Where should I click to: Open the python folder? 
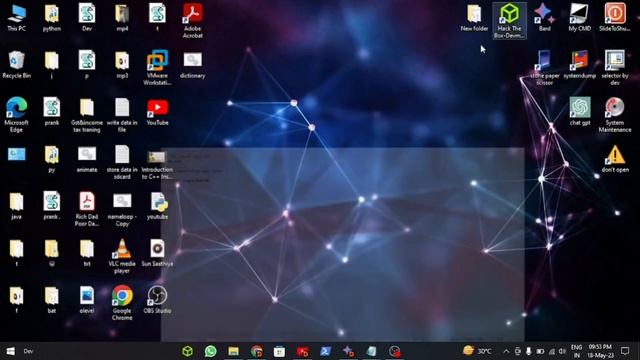pyautogui.click(x=51, y=18)
